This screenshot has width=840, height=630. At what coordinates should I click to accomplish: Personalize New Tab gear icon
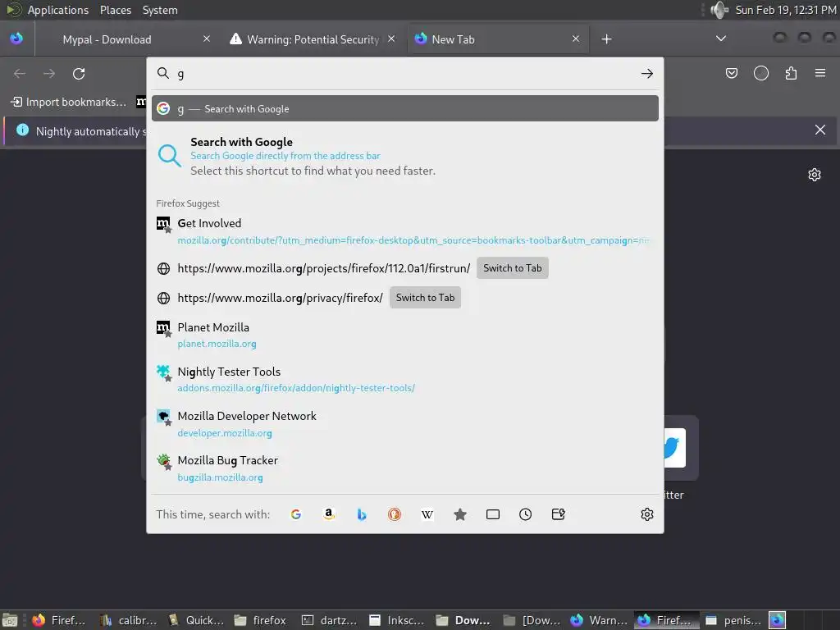tap(815, 175)
